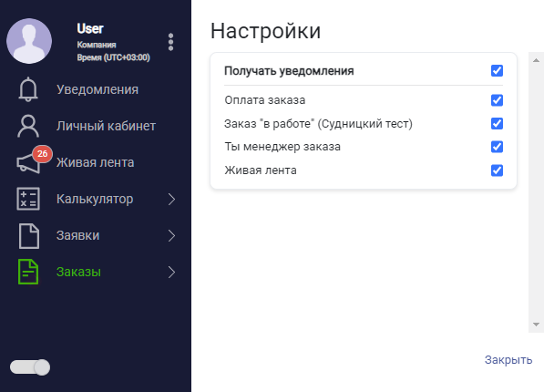Click the calculator icon in sidebar
The image size is (554, 392).
point(28,200)
